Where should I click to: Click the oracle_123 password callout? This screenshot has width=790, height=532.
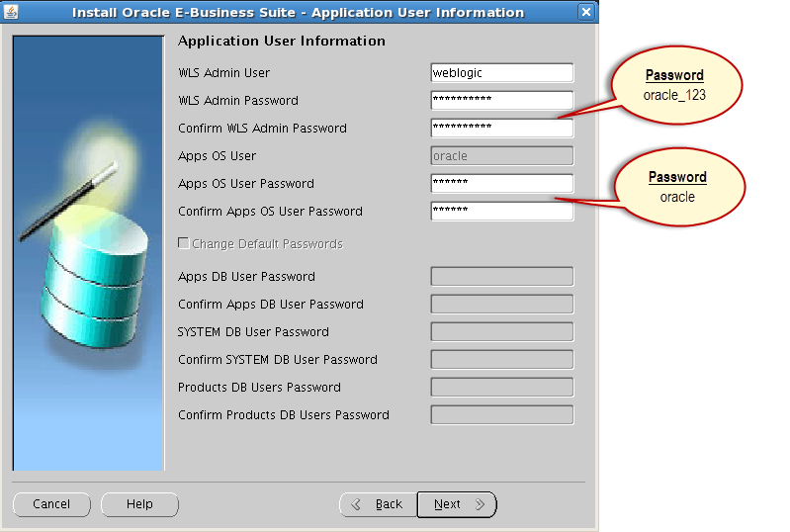[674, 85]
